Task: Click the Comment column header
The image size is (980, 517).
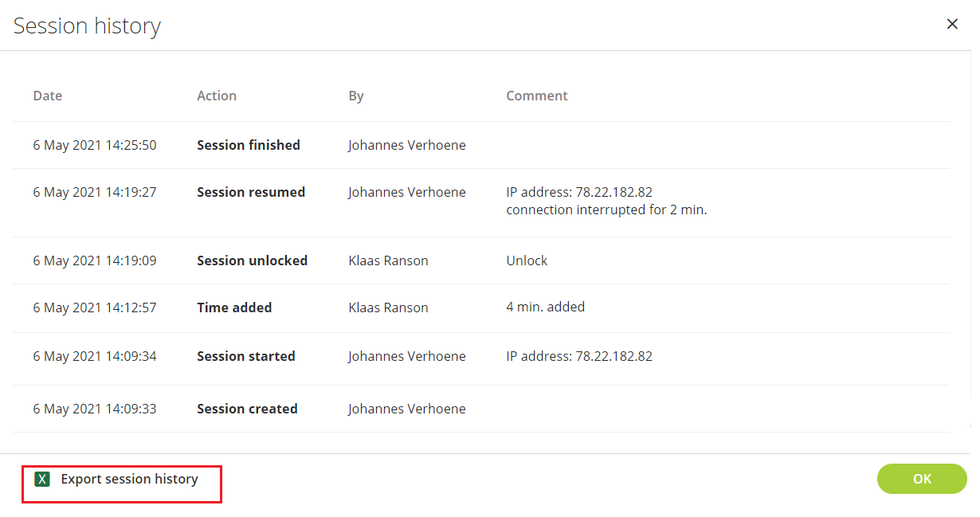Action: tap(537, 96)
